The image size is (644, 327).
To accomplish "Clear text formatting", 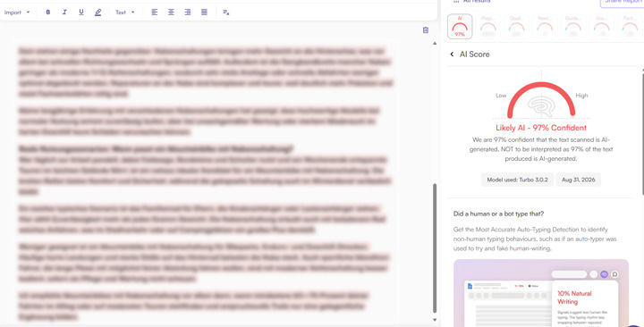I will point(226,13).
